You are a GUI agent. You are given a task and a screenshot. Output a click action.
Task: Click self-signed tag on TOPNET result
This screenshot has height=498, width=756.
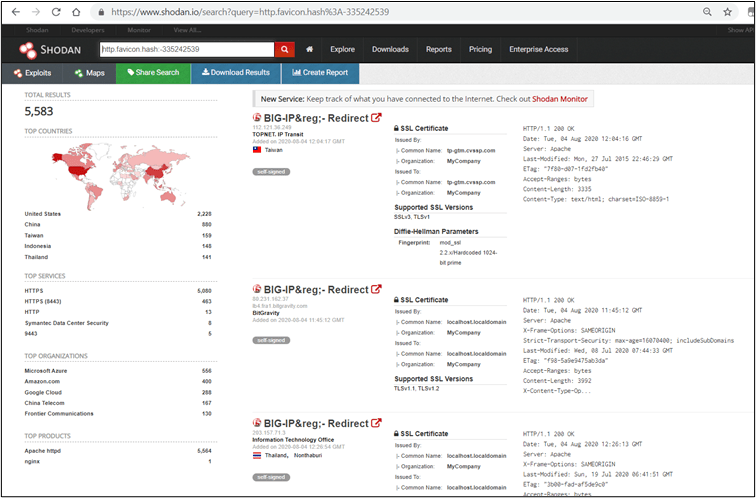pyautogui.click(x=271, y=172)
